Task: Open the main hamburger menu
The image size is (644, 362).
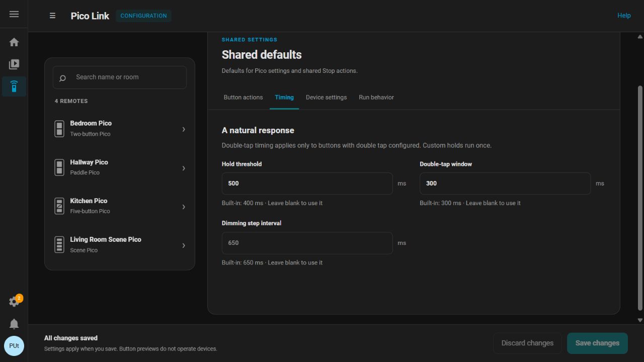Action: click(x=14, y=14)
